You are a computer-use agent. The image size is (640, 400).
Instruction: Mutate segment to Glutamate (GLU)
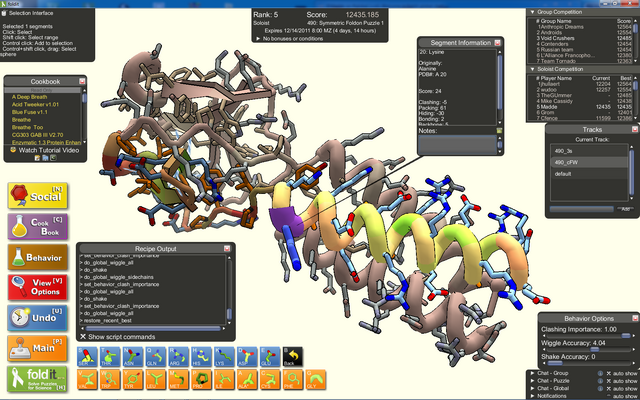[270, 357]
